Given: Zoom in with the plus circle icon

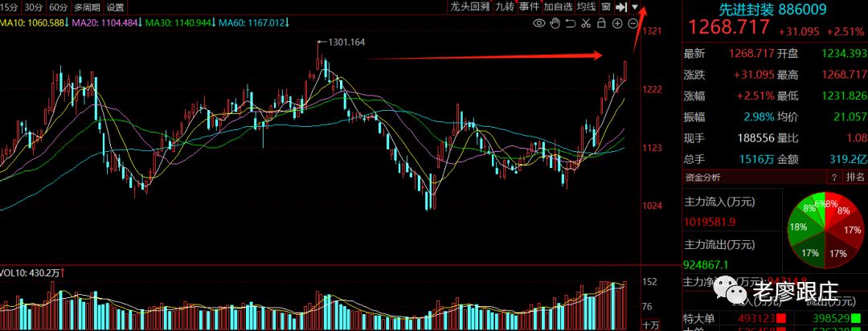Looking at the screenshot, I should click(618, 23).
